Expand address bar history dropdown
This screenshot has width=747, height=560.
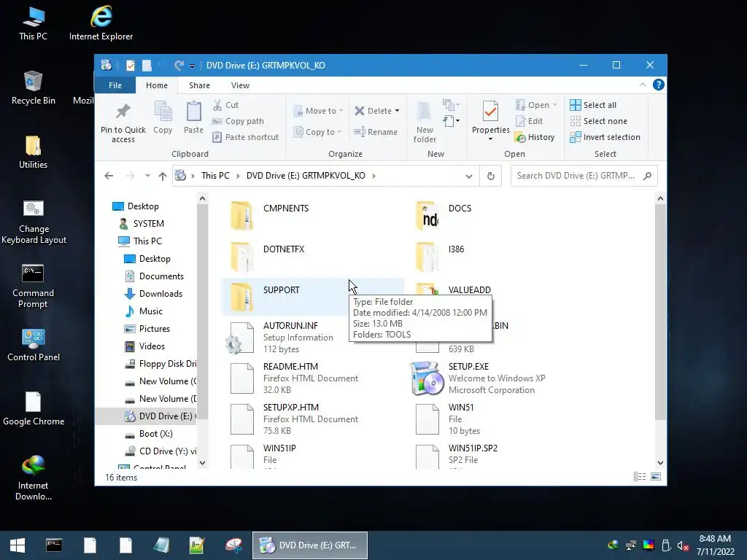tap(469, 176)
